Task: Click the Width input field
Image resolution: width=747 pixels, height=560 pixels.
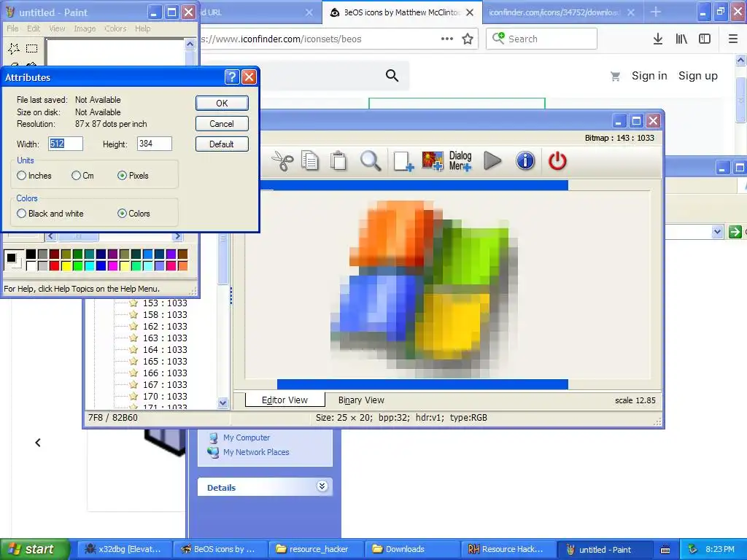Action: pyautogui.click(x=66, y=144)
